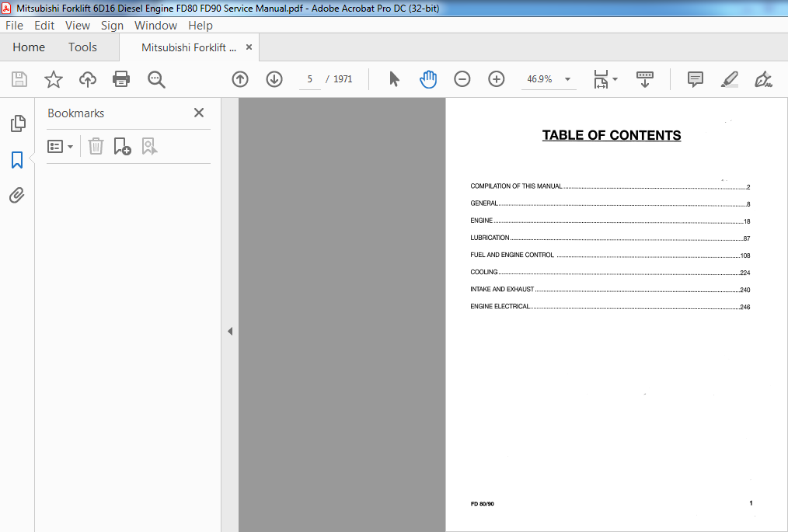Open the Attachments paperclip panel

click(x=17, y=196)
